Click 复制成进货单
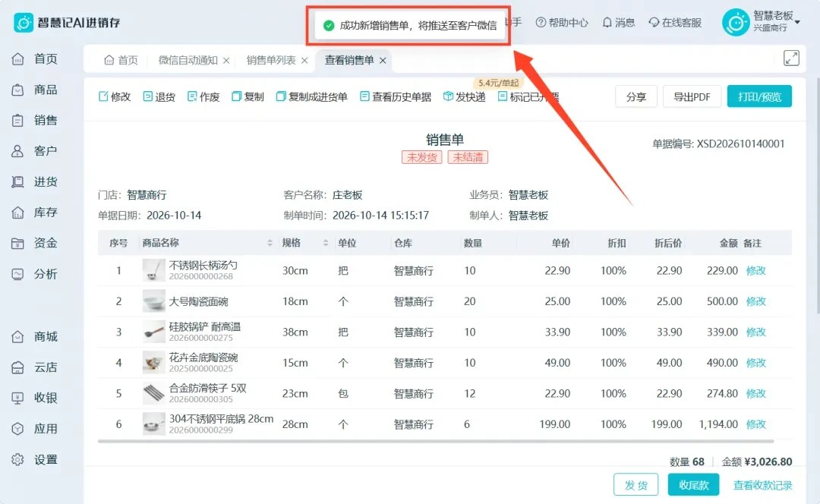Screen dimensions: 820x504 click(x=312, y=96)
